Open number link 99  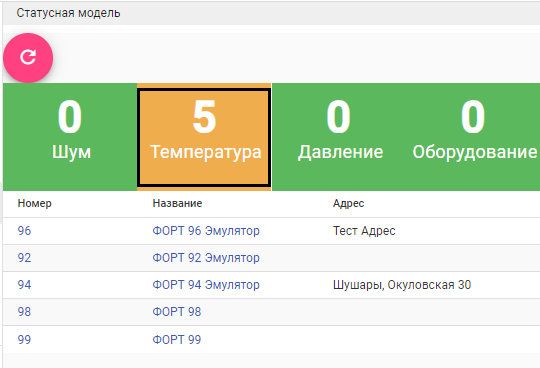click(x=24, y=339)
